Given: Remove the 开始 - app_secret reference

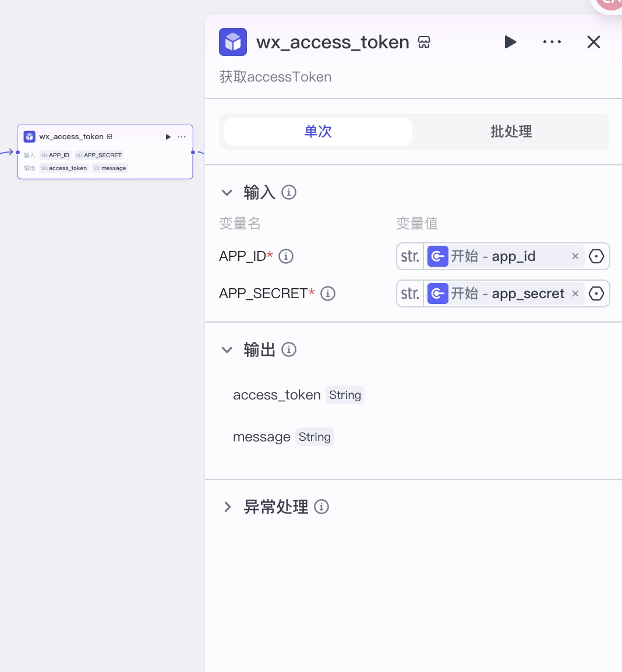Looking at the screenshot, I should [575, 293].
